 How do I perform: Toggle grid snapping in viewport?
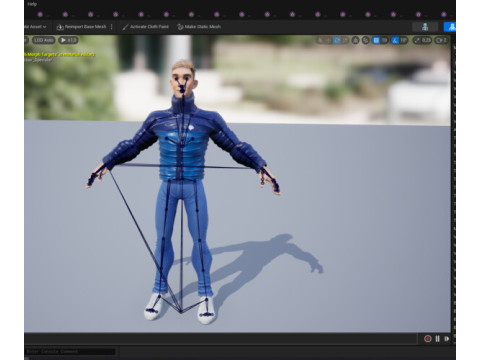(376, 40)
